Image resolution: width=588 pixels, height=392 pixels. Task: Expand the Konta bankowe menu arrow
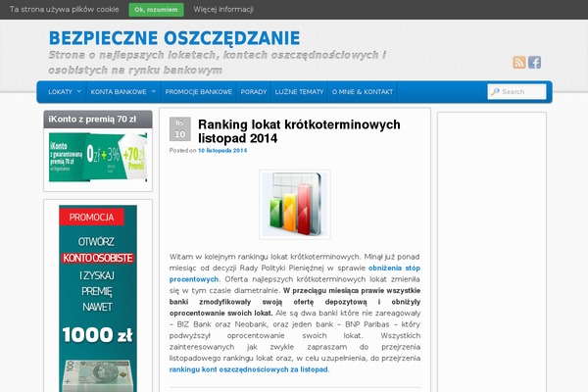click(x=154, y=91)
